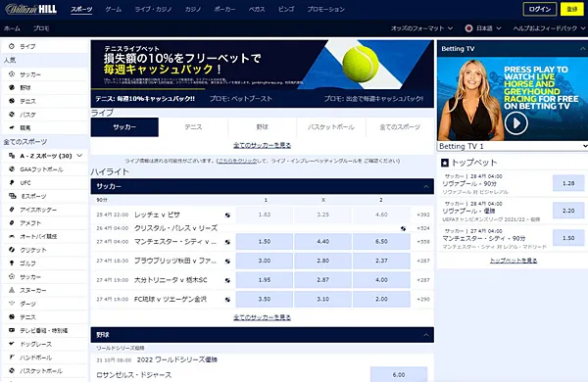This screenshot has width=588, height=382.
Task: Click the live (ライブ) sidebar icon
Action: point(12,46)
